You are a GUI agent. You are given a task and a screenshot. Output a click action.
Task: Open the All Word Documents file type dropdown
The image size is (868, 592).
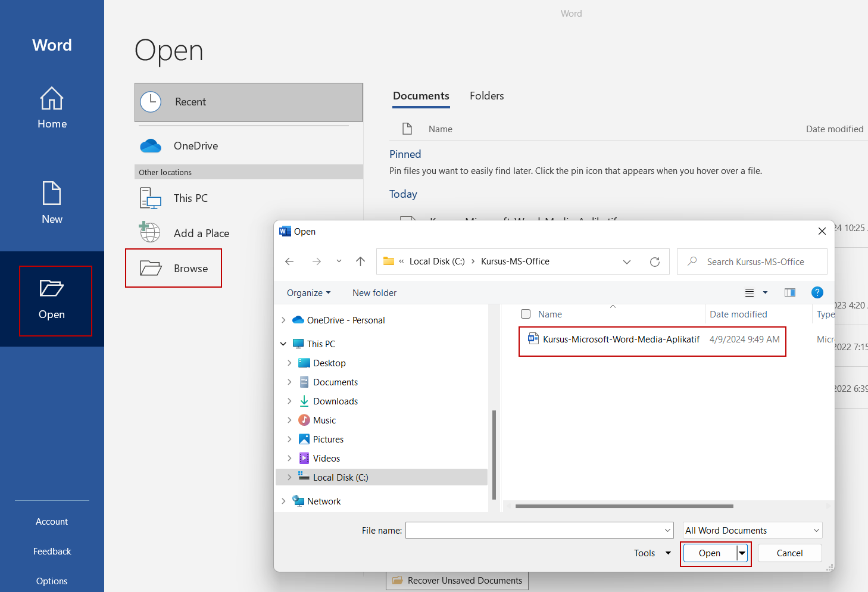[x=753, y=530]
